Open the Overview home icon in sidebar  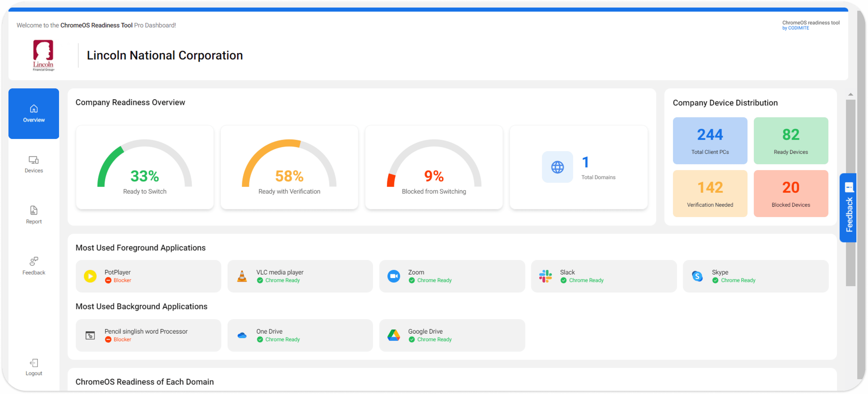tap(34, 108)
